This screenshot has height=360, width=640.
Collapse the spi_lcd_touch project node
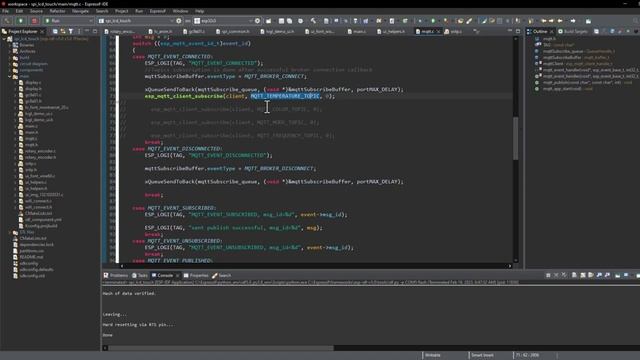[4, 39]
